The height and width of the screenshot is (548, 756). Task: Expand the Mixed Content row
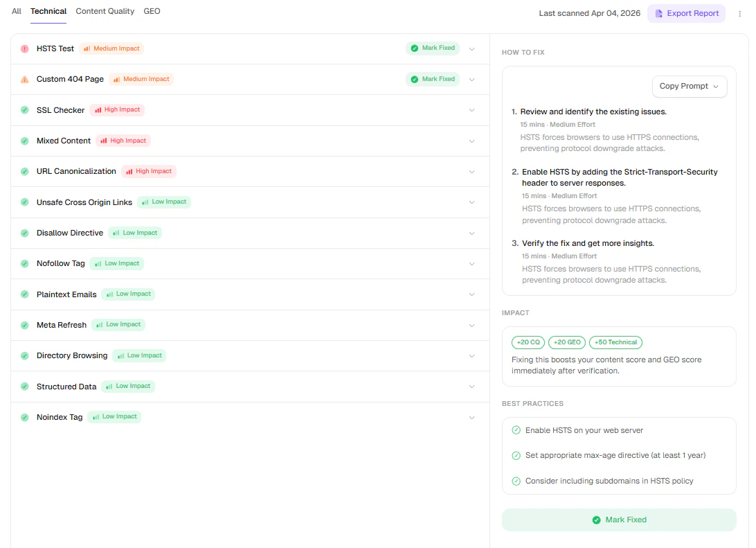click(x=471, y=141)
